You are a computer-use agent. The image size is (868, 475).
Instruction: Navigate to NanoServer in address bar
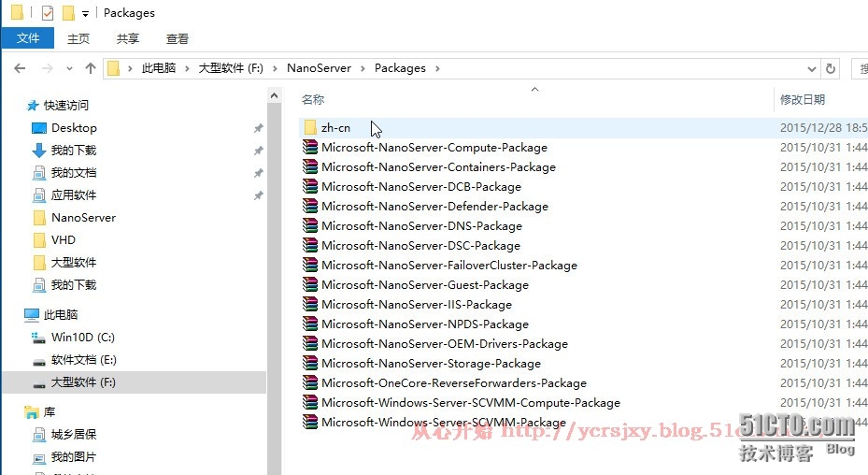319,68
